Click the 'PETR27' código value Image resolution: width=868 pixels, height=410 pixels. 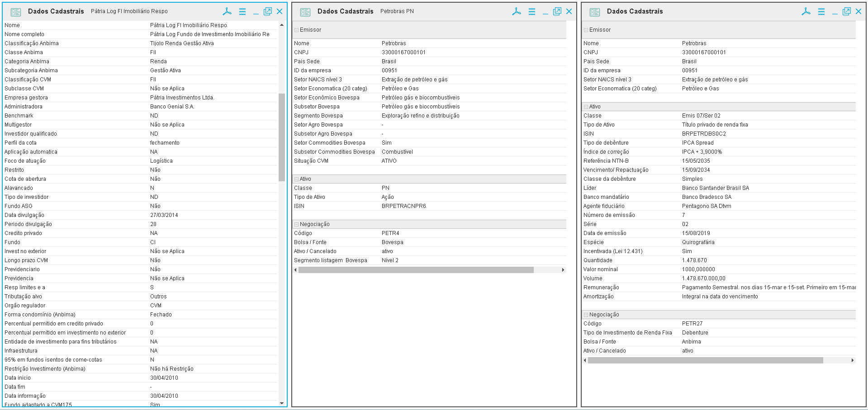tap(693, 324)
